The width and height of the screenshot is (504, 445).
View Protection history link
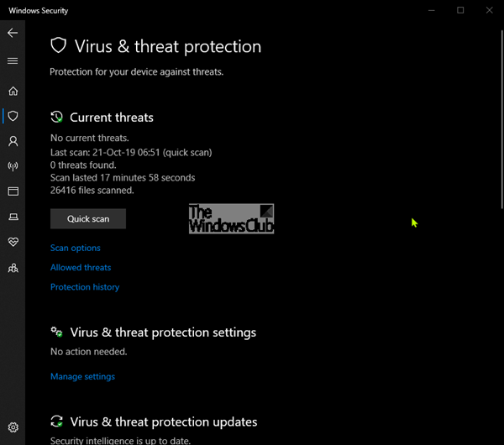point(85,287)
